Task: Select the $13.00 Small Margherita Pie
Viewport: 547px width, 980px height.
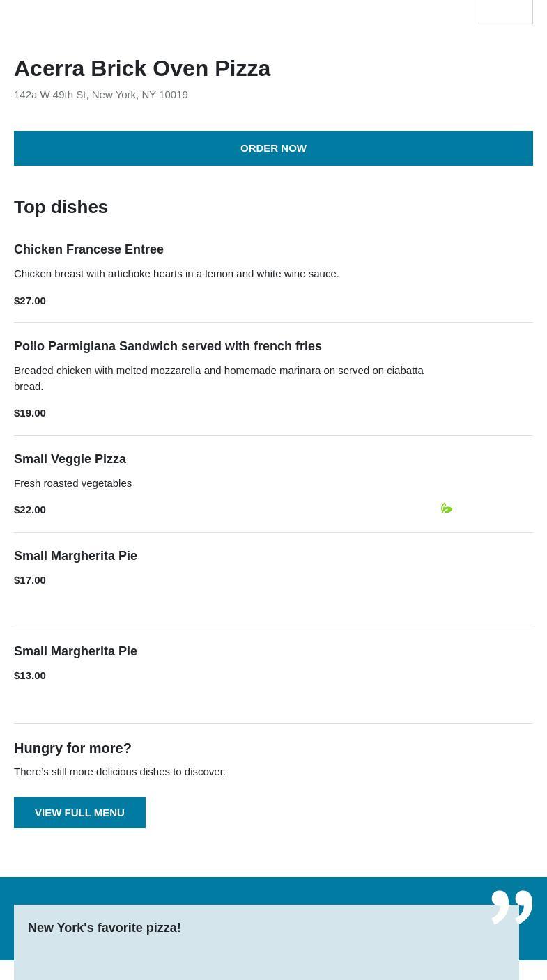Action: pos(75,651)
